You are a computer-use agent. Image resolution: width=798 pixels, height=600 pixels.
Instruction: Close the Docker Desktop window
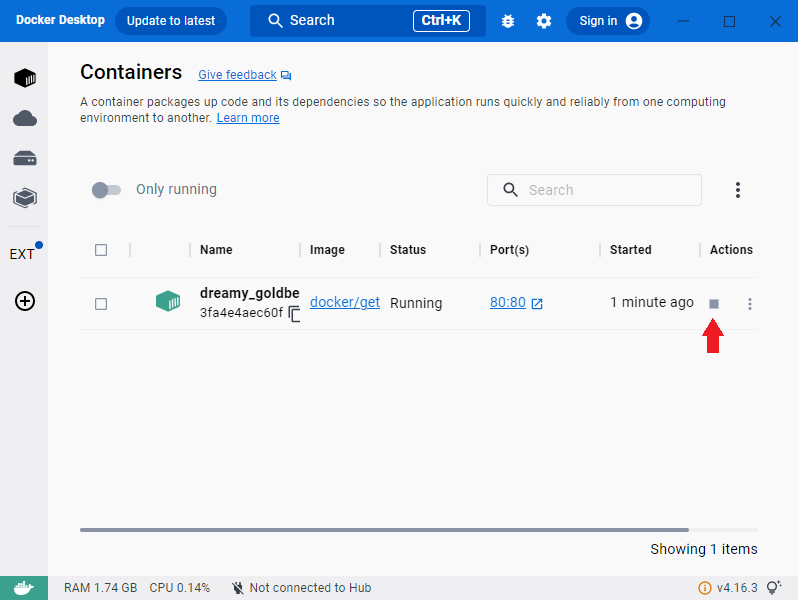[775, 21]
